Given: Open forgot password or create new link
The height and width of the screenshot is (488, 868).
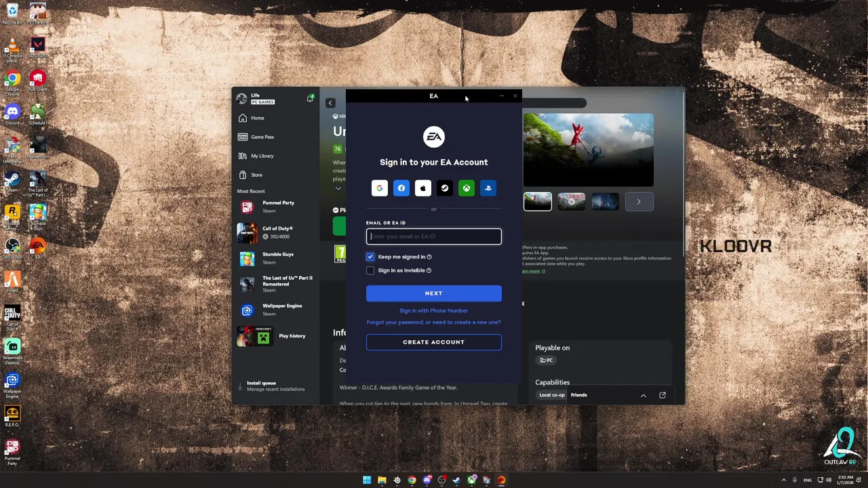Looking at the screenshot, I should (434, 322).
